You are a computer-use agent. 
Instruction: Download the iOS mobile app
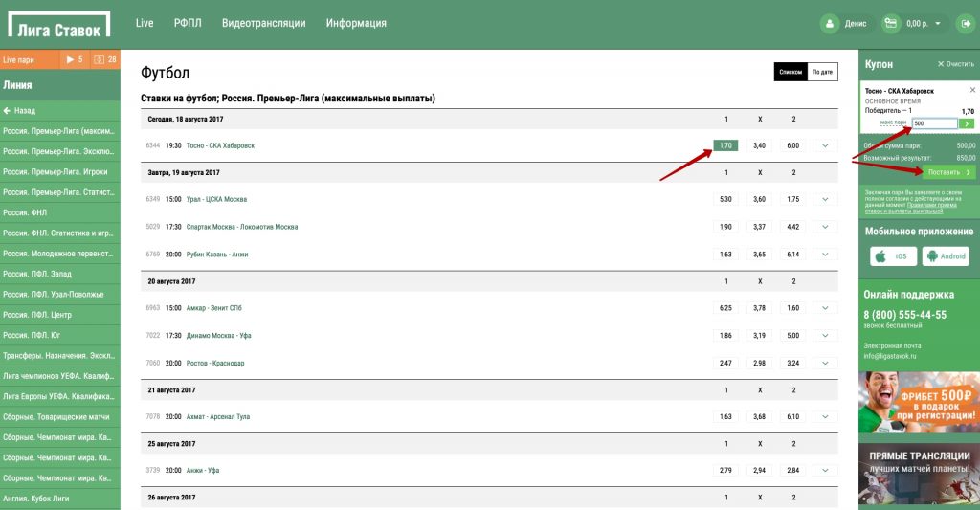click(x=892, y=256)
